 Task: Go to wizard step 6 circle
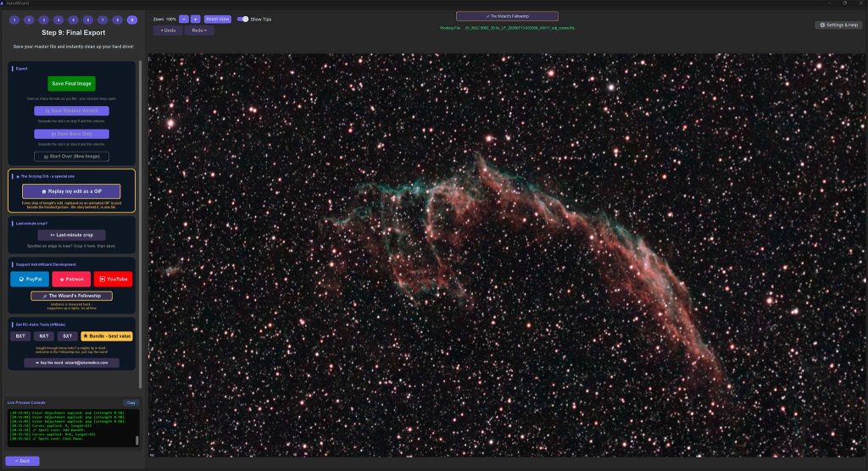pyautogui.click(x=87, y=20)
